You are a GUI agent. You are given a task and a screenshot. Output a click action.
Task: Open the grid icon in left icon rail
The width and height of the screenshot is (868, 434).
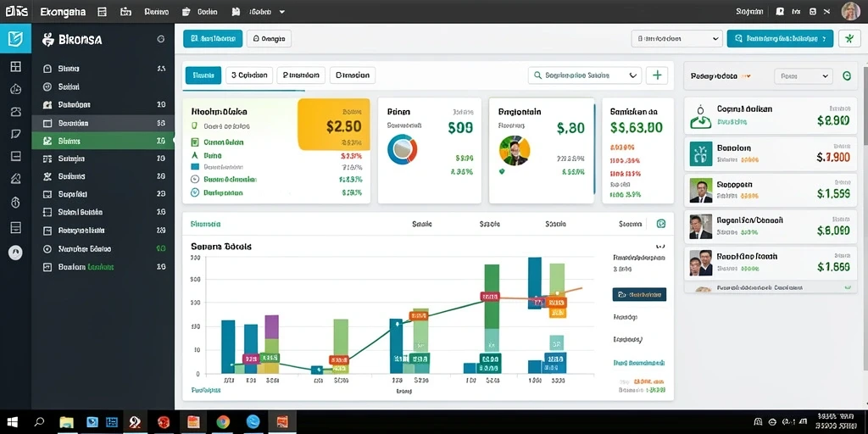[x=15, y=67]
